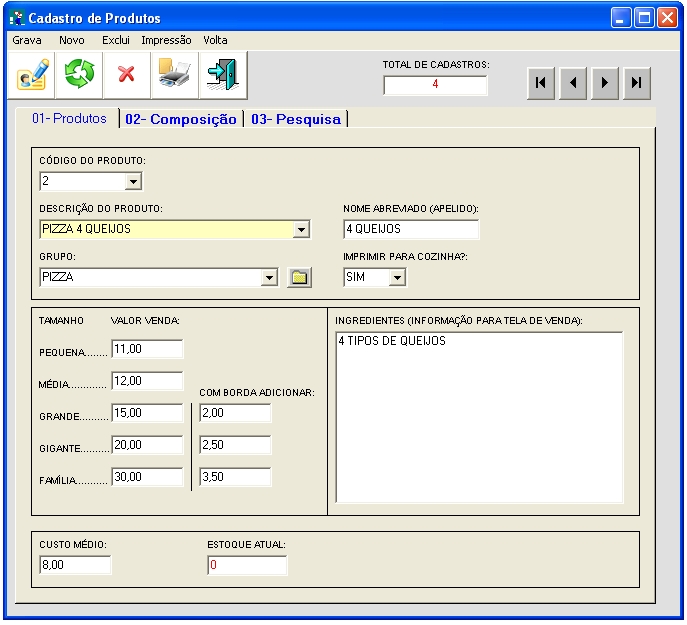Click the printer icon in toolbar
The image size is (687, 625).
174,75
